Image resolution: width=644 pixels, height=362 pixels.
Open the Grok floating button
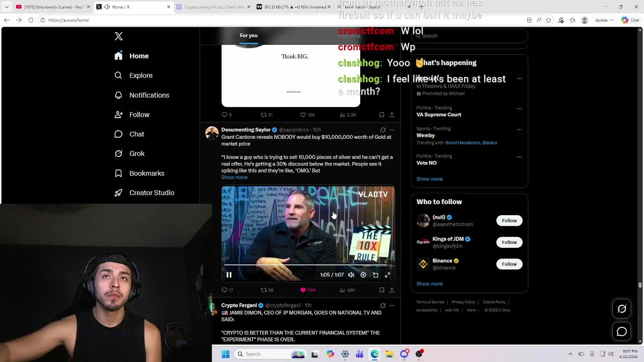[x=622, y=309]
